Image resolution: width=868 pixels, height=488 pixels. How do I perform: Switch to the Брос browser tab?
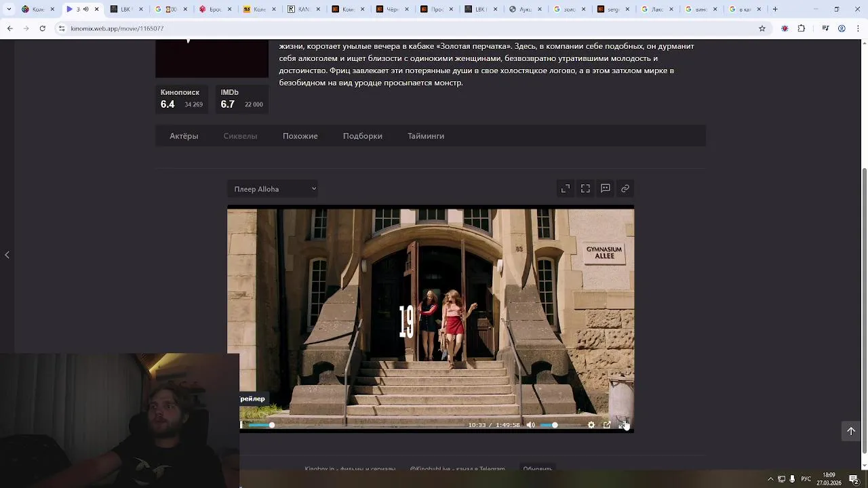click(215, 9)
